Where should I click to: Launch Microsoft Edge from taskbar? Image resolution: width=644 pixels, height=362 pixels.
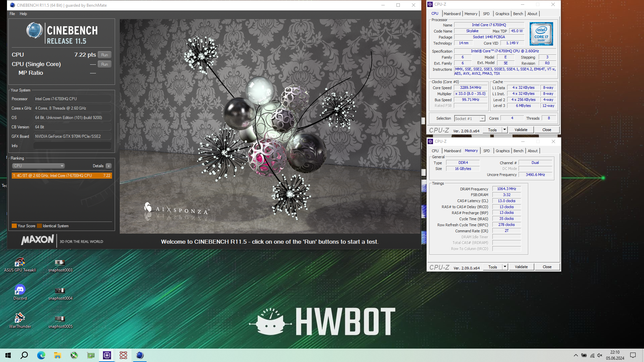(41, 355)
